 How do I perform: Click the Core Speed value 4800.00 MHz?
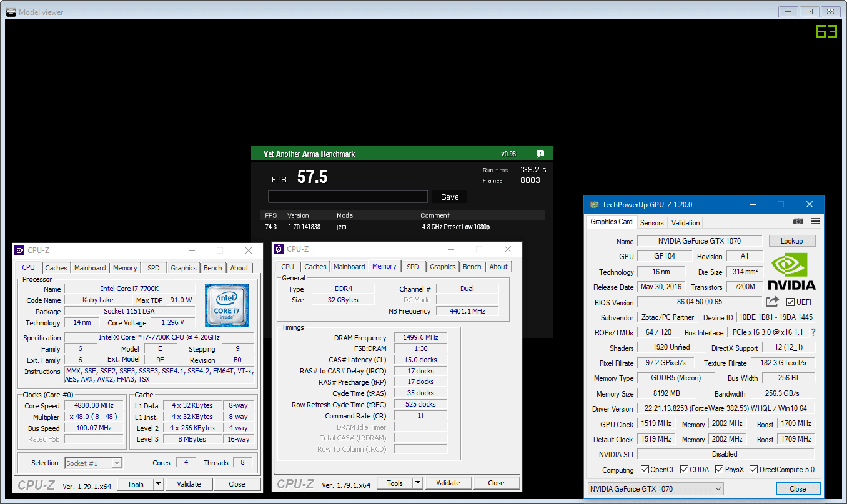point(94,406)
